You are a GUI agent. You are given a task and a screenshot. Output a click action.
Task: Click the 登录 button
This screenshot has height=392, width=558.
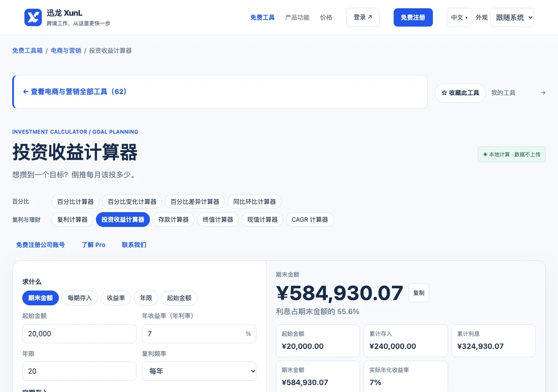(363, 17)
